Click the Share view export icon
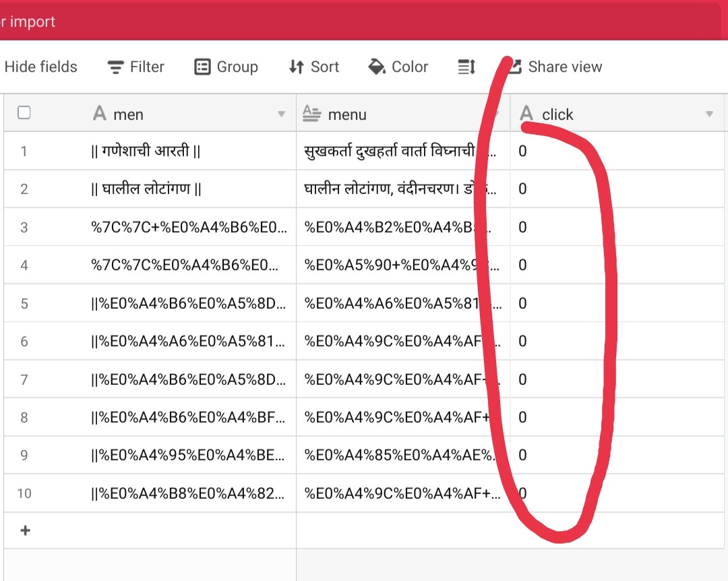Screen dimensions: 728x581 click(x=514, y=66)
